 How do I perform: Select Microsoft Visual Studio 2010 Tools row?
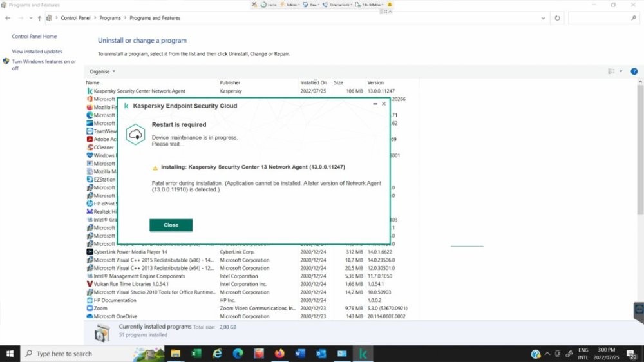point(251,292)
